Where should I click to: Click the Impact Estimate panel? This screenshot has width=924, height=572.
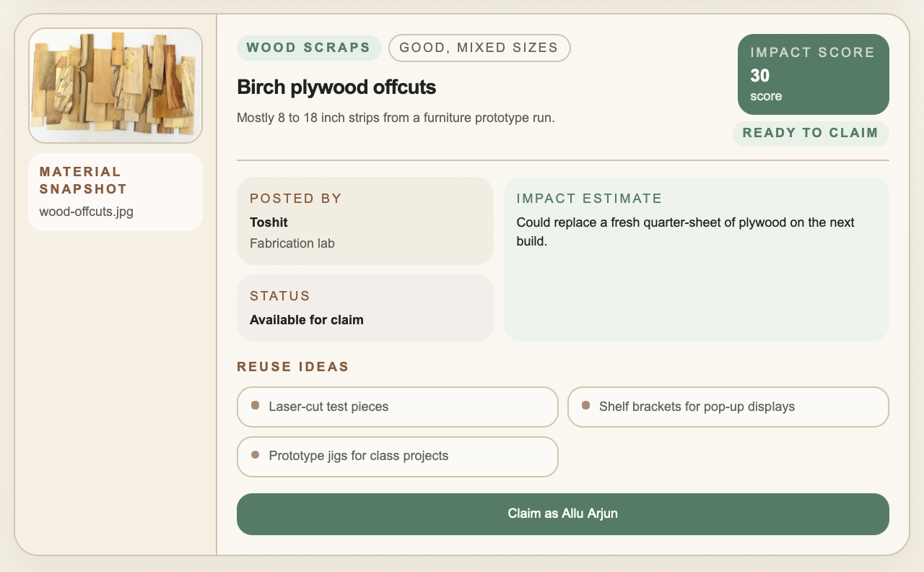pos(696,289)
